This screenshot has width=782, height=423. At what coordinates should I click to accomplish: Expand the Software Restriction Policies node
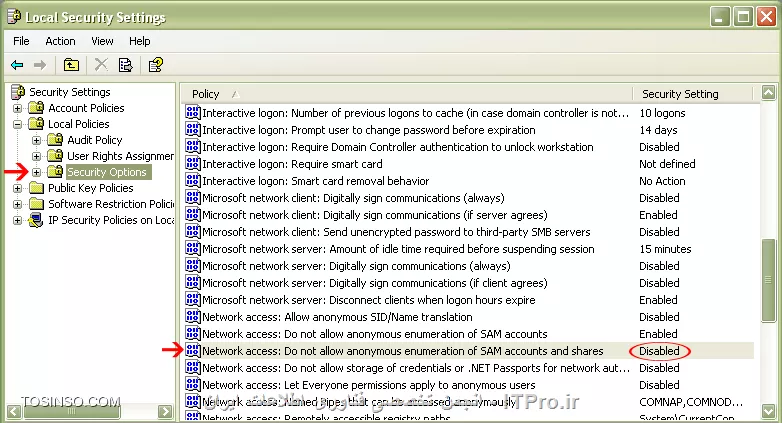[17, 204]
